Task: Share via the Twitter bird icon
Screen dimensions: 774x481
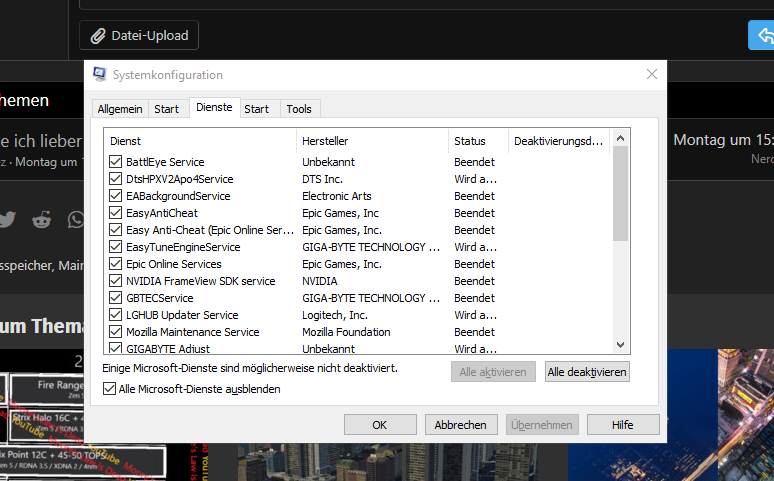Action: pyautogui.click(x=7, y=220)
